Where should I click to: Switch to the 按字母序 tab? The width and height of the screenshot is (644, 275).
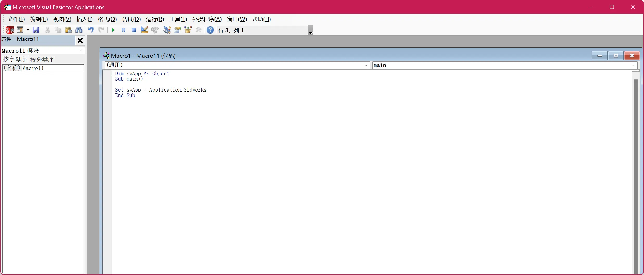(x=15, y=59)
